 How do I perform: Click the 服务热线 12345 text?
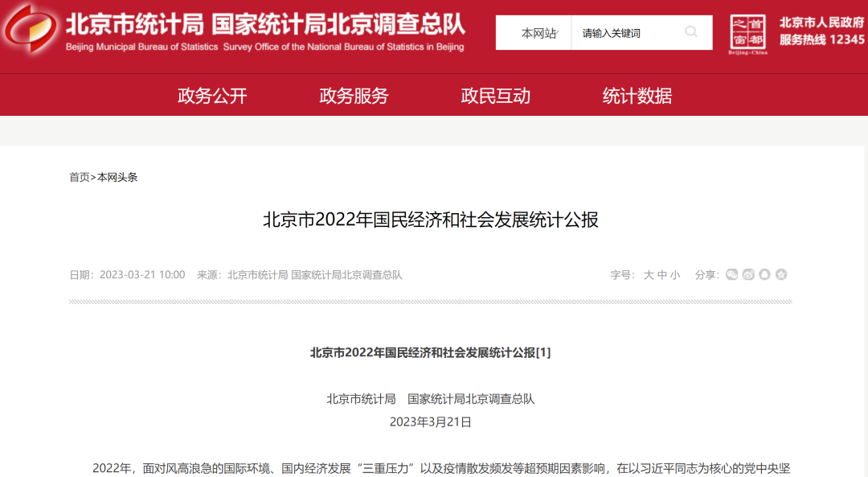point(821,40)
